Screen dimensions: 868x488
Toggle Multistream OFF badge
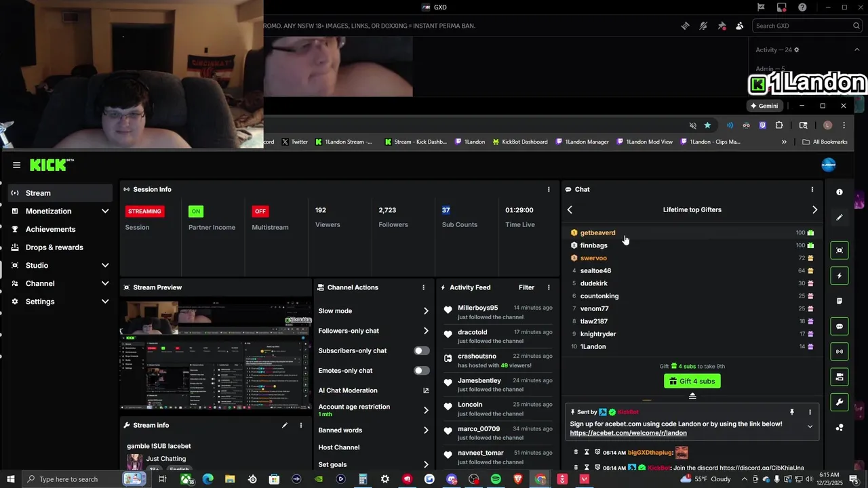pyautogui.click(x=260, y=211)
